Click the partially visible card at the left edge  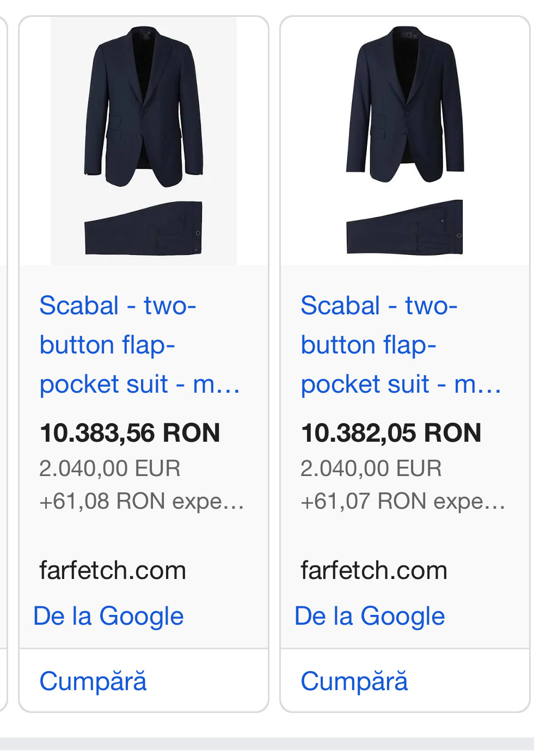coord(3,381)
